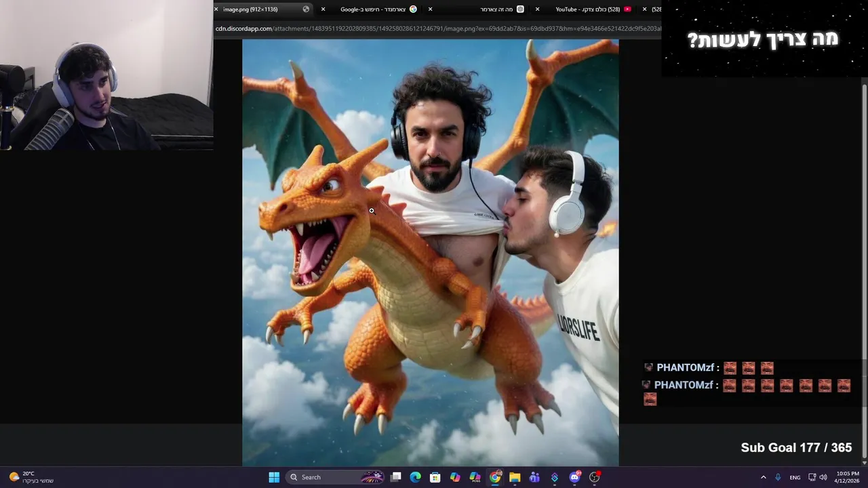The width and height of the screenshot is (868, 488).
Task: Open the clock showing 10:05 PM
Action: pos(847,477)
